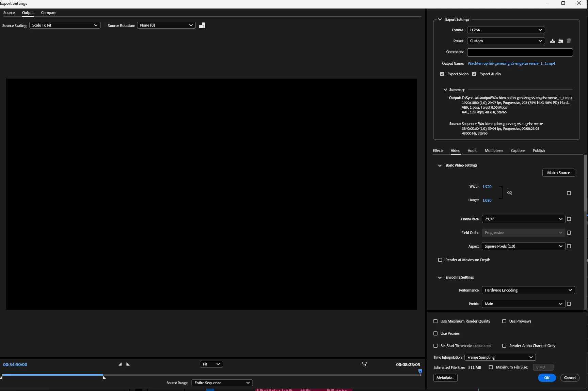Viewport: 588px width, 391px height.
Task: Open the Aspect Square Pixels dropdown
Action: click(x=523, y=246)
